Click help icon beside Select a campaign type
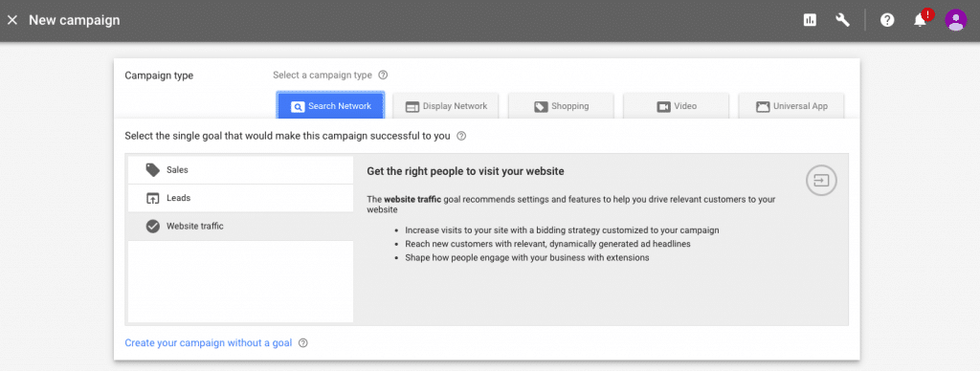This screenshot has height=371, width=980. tap(383, 75)
